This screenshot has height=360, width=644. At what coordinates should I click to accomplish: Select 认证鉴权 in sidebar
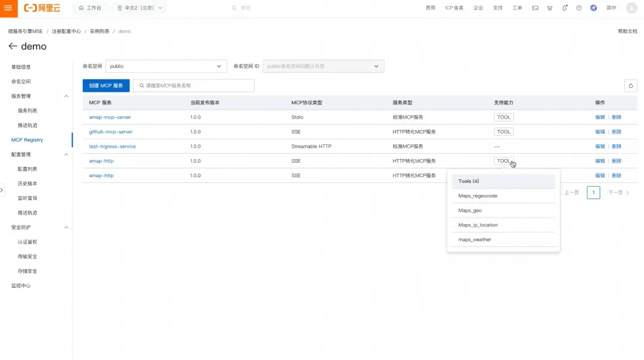pyautogui.click(x=27, y=242)
